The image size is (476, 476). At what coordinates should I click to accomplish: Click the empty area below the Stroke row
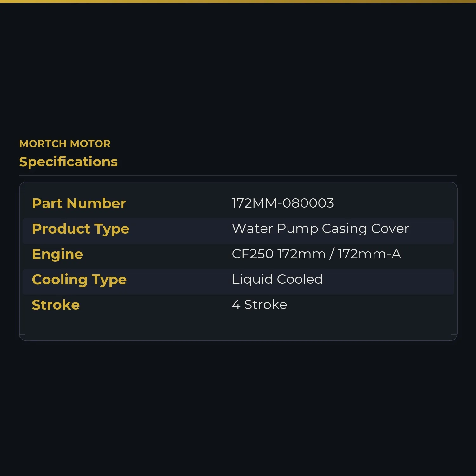[238, 327]
